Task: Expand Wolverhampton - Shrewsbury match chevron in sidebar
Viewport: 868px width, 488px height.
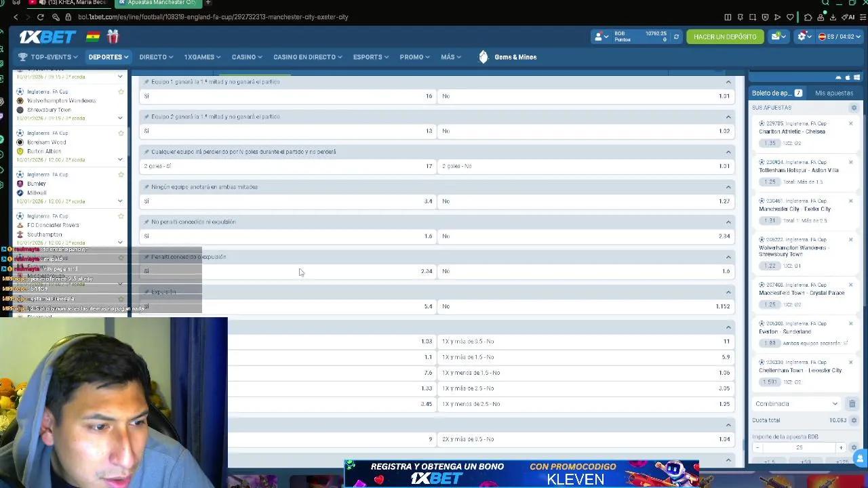Action: coord(120,118)
